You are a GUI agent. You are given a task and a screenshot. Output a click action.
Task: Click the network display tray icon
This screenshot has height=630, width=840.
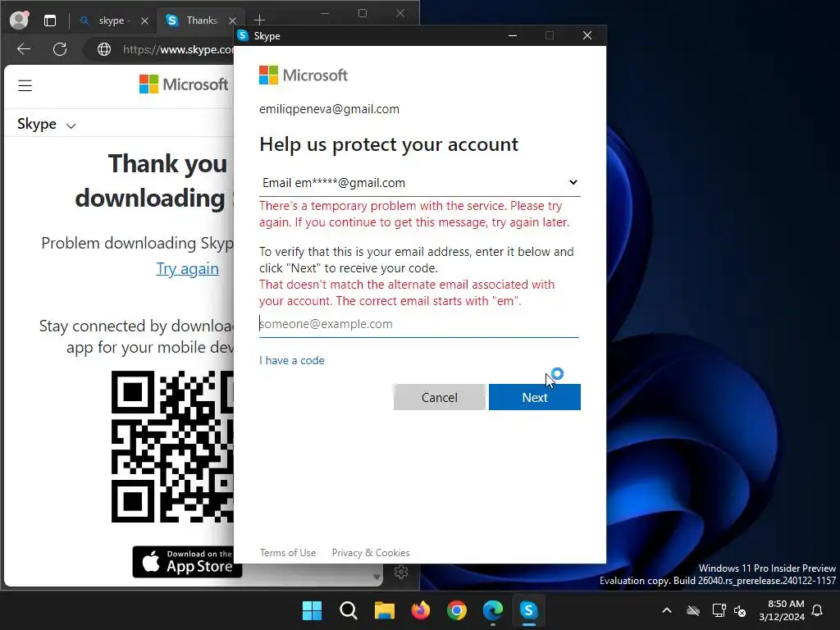tap(719, 610)
